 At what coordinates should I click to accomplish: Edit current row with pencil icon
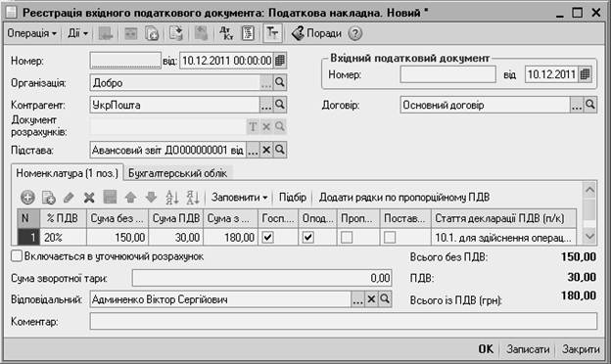point(69,198)
